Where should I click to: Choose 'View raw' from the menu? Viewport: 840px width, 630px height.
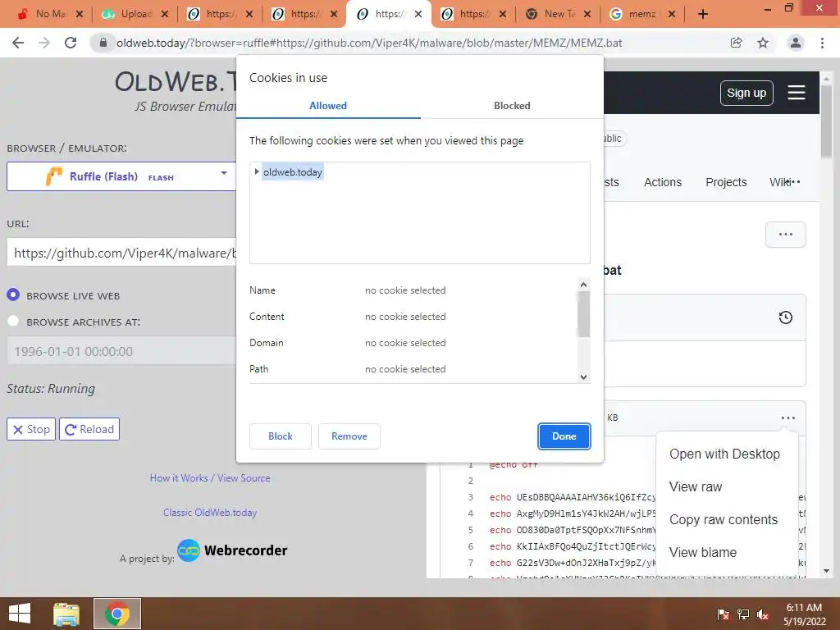pos(696,486)
